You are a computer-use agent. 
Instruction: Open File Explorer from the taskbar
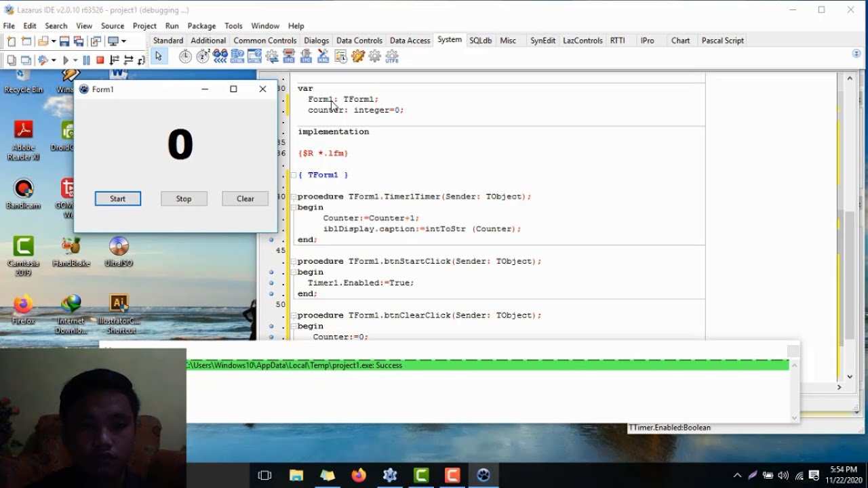tap(296, 475)
